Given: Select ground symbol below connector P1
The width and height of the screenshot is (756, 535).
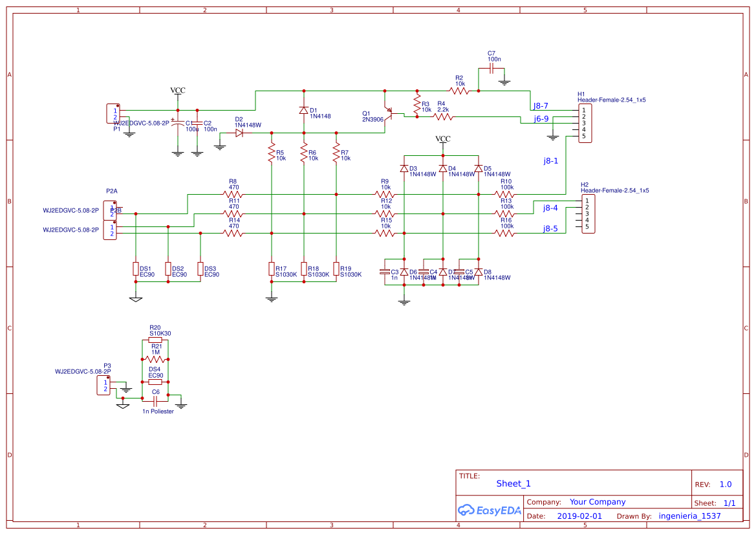Looking at the screenshot, I should coord(129,133).
